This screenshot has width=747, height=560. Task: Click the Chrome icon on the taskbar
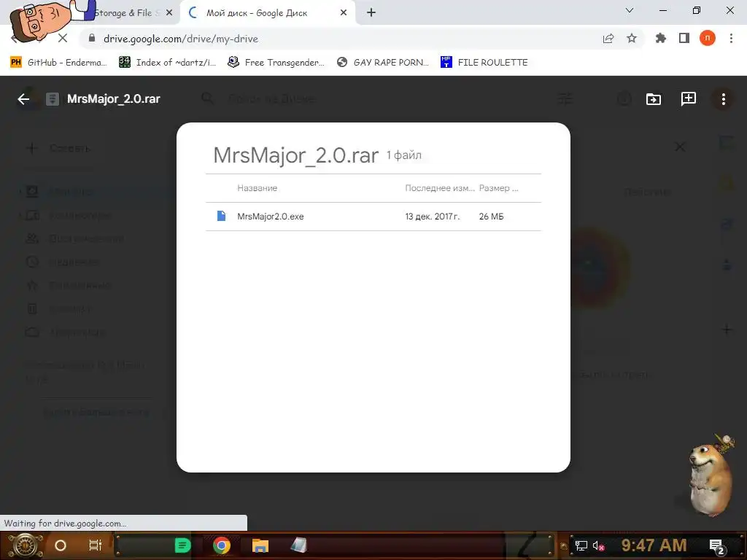[x=222, y=545]
